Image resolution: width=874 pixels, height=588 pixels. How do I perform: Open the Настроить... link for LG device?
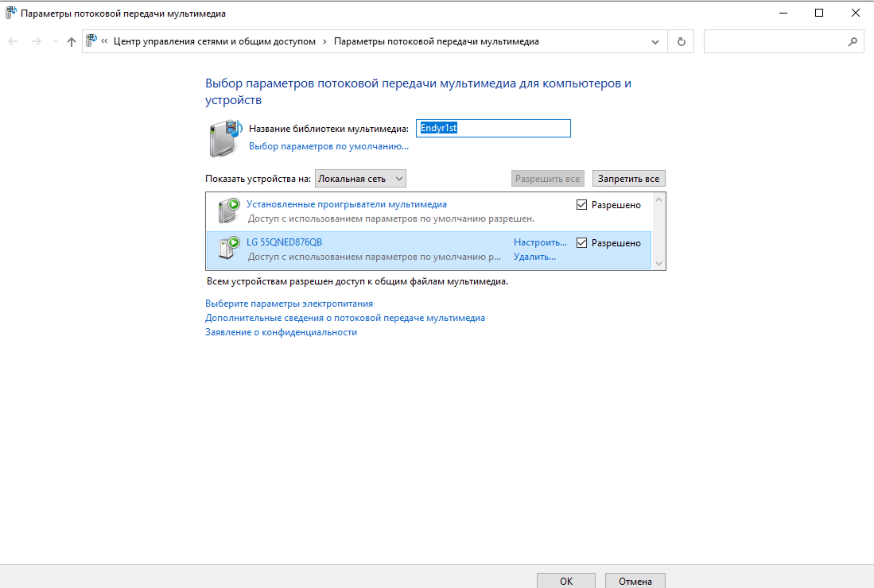point(540,242)
